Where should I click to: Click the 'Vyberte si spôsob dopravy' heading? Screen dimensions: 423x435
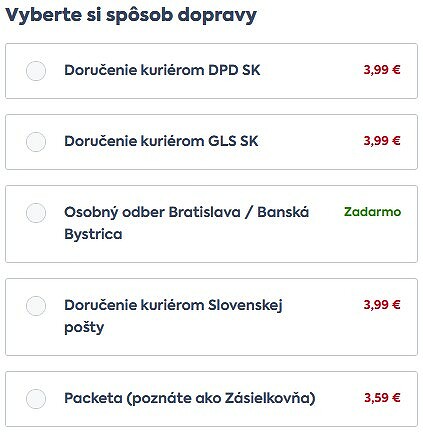pos(131,16)
